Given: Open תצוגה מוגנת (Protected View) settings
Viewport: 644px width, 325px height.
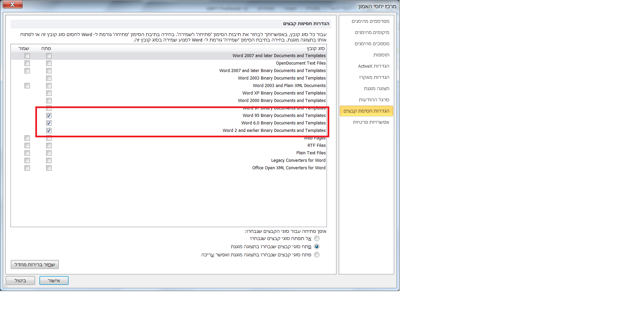Looking at the screenshot, I should pyautogui.click(x=376, y=89).
